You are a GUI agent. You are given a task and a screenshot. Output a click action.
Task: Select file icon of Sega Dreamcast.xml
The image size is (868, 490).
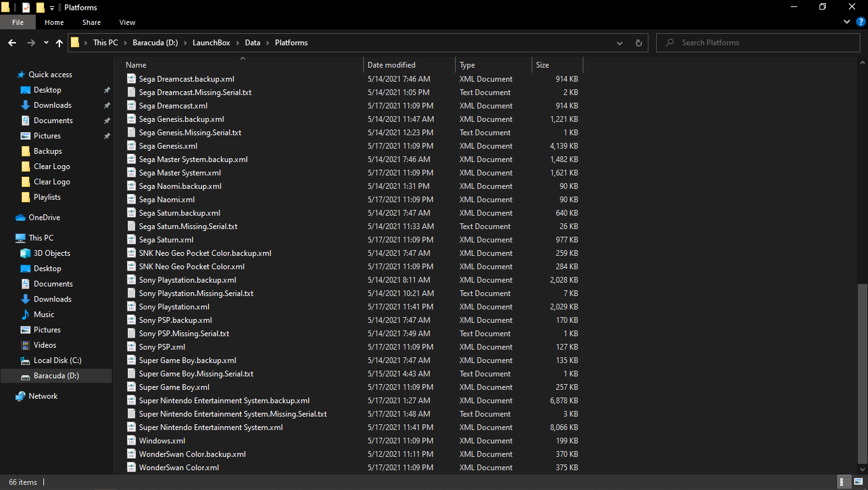click(131, 106)
